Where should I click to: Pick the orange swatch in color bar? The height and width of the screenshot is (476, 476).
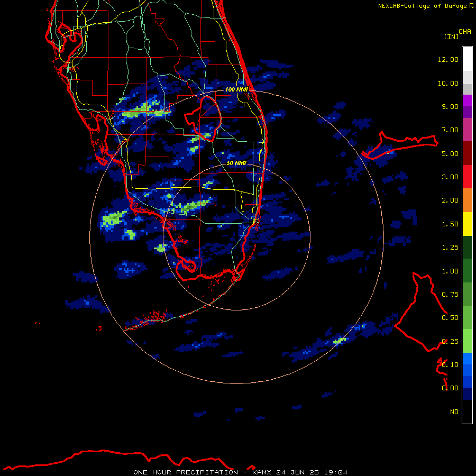[x=467, y=200]
